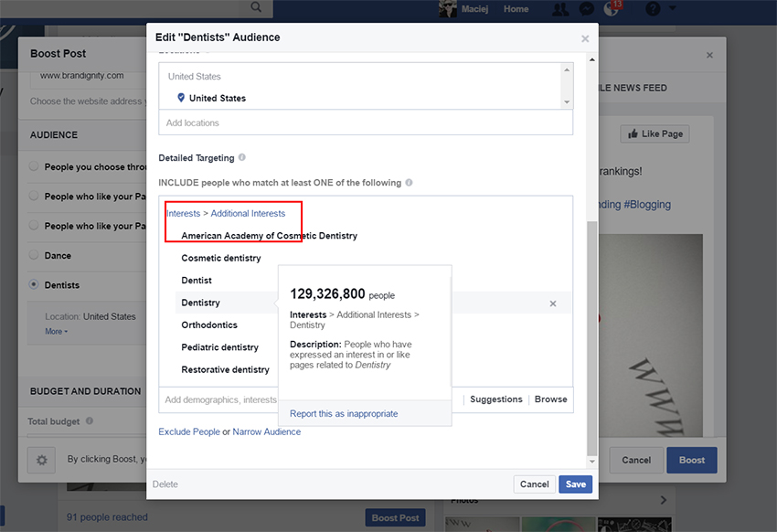Image resolution: width=777 pixels, height=532 pixels.
Task: Go to Home in the top bar
Action: [x=516, y=9]
